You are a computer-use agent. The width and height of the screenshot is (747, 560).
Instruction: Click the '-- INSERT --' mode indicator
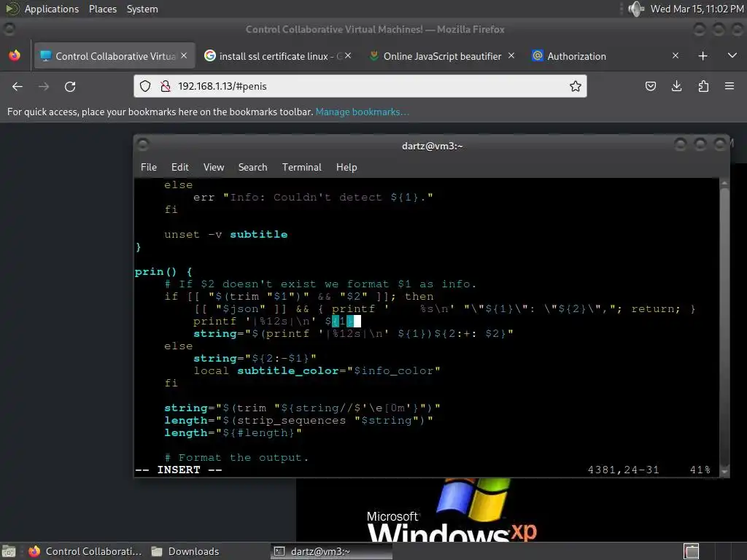coord(179,470)
